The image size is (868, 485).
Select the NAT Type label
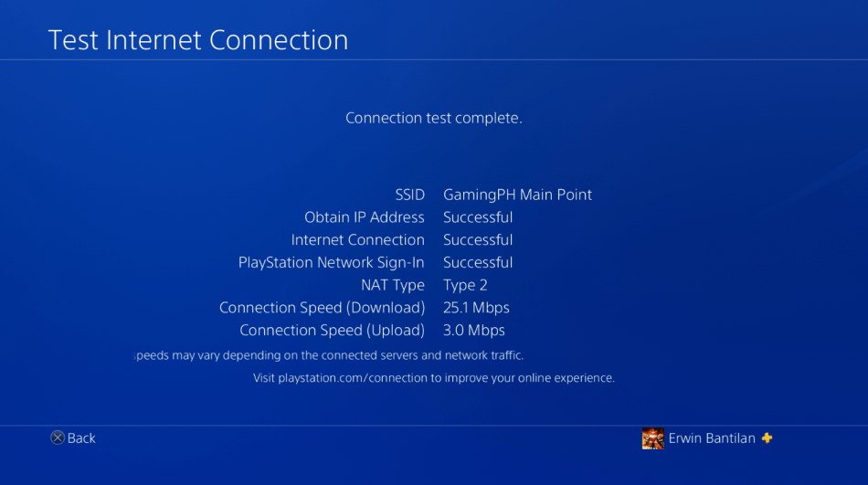coord(393,285)
